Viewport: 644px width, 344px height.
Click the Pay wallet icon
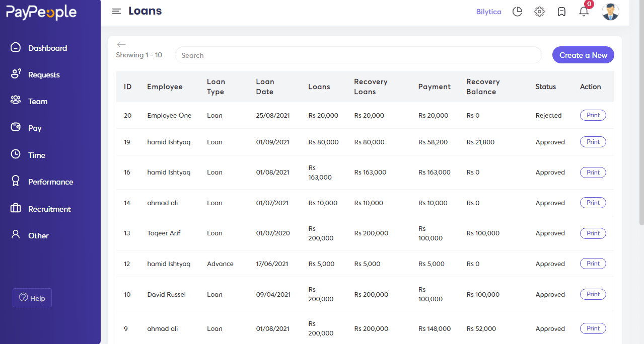tap(16, 127)
